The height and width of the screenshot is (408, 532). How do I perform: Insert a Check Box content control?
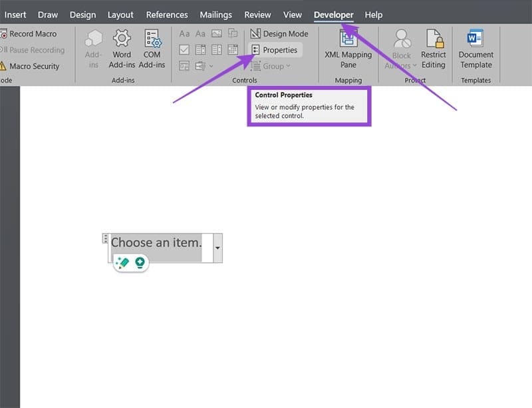coord(184,50)
